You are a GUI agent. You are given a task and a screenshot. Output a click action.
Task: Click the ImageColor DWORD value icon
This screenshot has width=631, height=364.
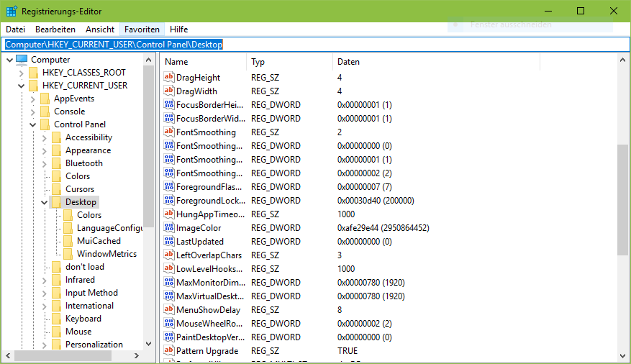click(x=169, y=228)
